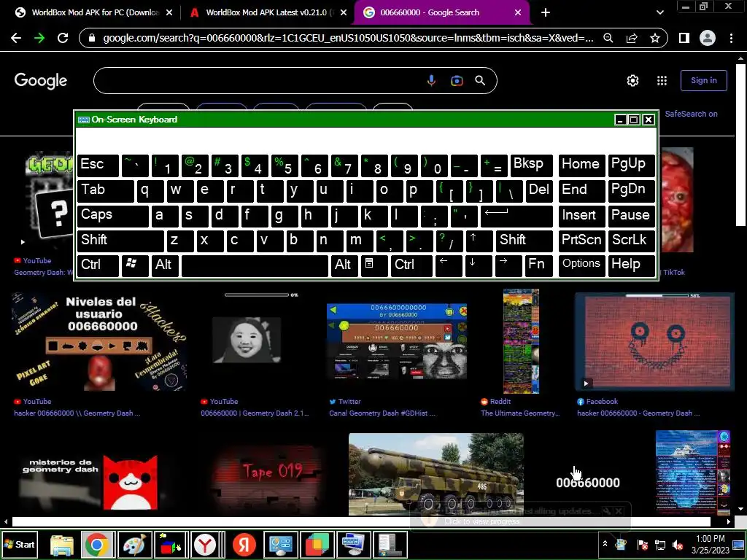Open Paint from the taskbar
The width and height of the screenshot is (747, 560).
click(135, 545)
